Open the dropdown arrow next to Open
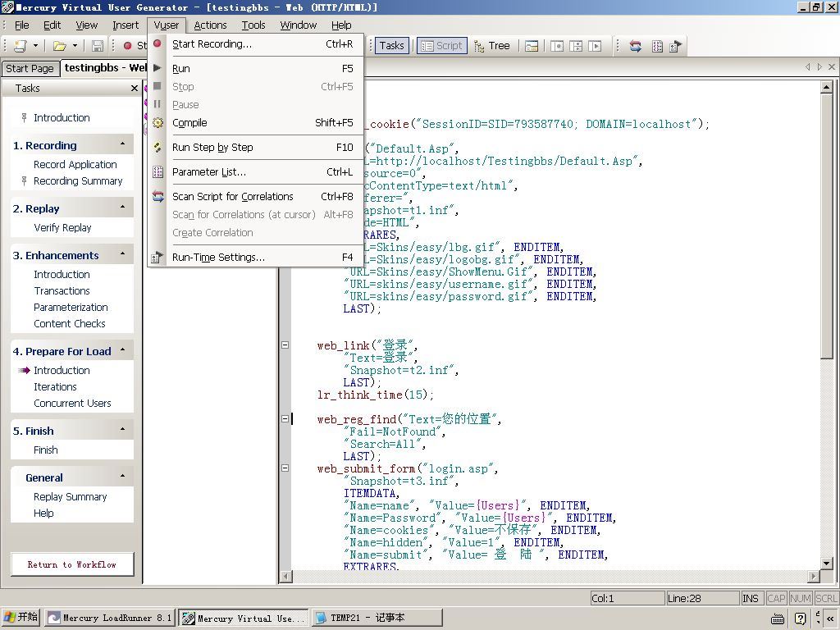 click(x=75, y=46)
